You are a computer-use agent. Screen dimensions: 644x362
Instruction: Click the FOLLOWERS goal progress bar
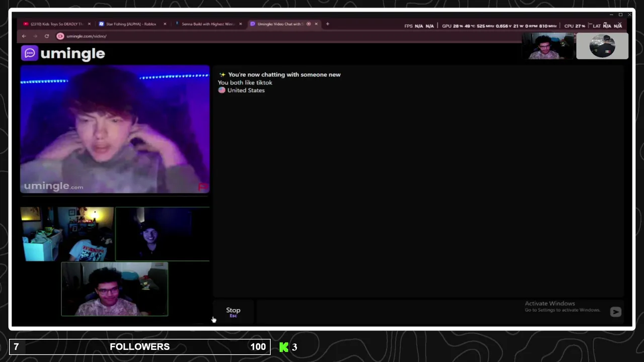[x=140, y=347]
